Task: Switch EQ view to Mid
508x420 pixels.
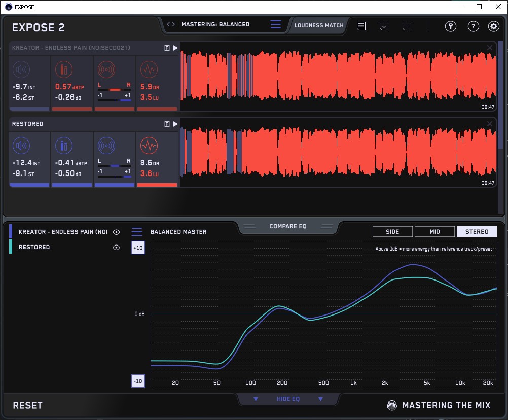Action: pos(434,232)
